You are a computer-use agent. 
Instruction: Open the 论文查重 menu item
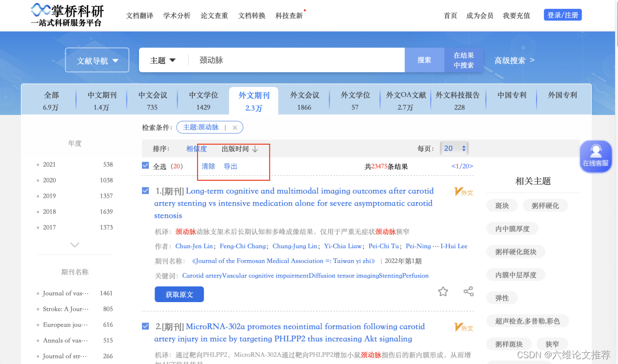214,16
